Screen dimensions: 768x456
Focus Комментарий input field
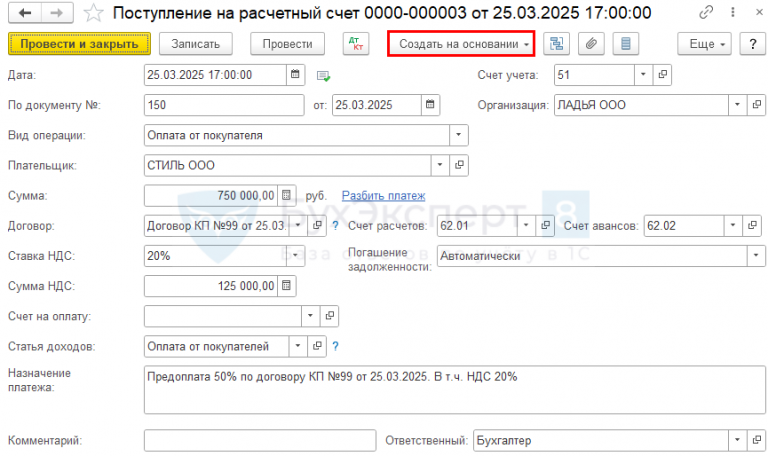tap(260, 440)
